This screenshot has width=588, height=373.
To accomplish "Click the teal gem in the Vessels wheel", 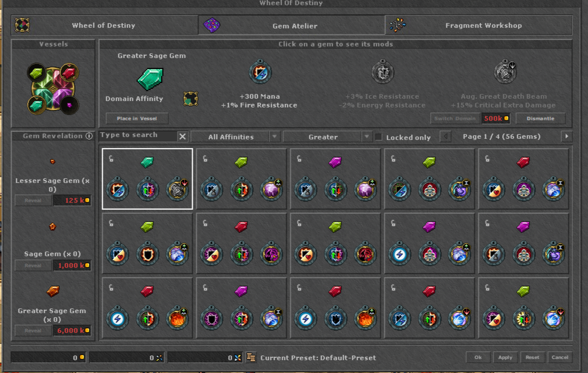I will point(37,105).
